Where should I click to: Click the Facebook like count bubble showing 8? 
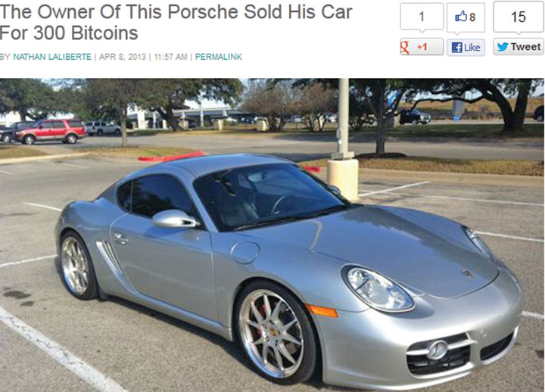point(466,18)
